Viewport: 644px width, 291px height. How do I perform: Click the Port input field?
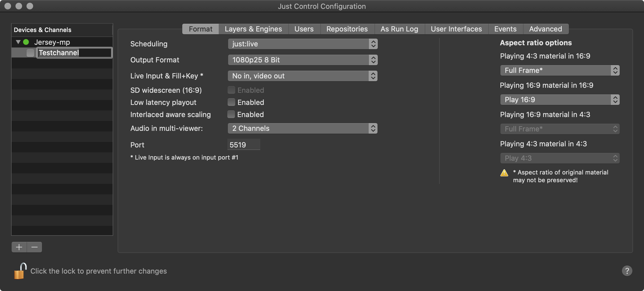tap(244, 145)
